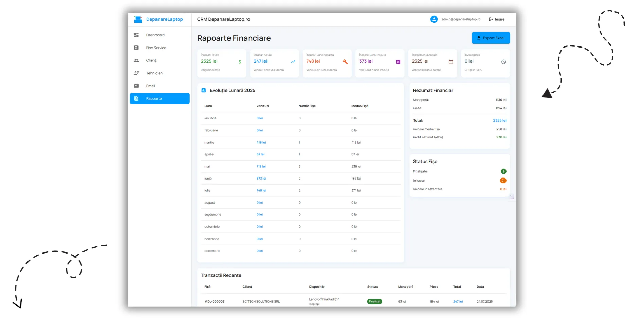Click the Export Excel button
Image resolution: width=644 pixels, height=319 pixels.
(x=491, y=38)
